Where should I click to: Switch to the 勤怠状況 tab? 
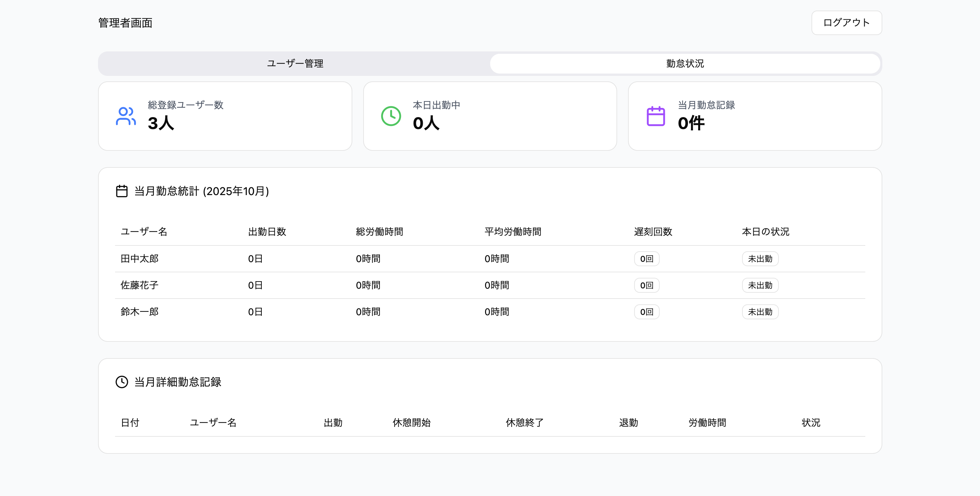tap(685, 64)
